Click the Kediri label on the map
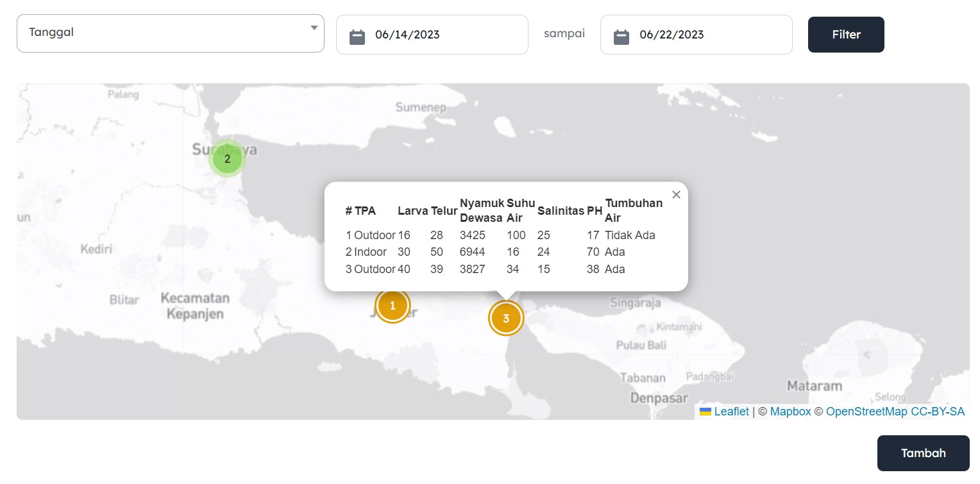 click(97, 249)
